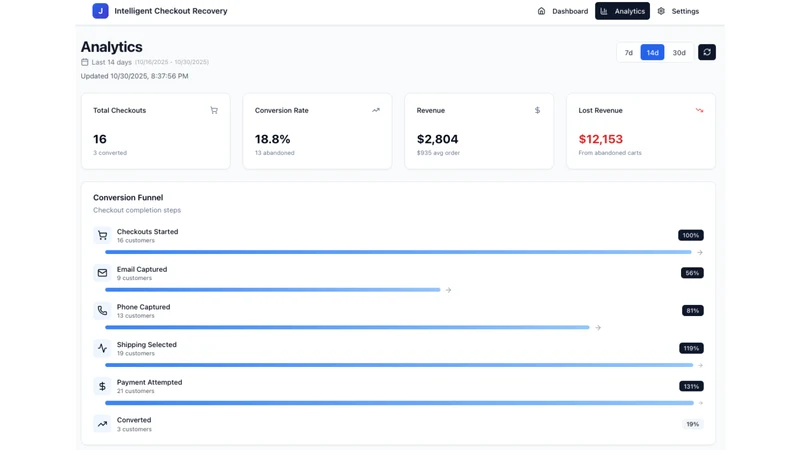Click the Payment Attempted label

pos(149,382)
